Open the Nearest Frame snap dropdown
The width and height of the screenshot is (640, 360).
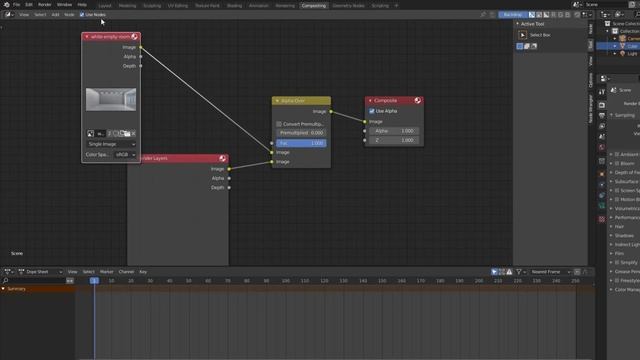click(550, 272)
